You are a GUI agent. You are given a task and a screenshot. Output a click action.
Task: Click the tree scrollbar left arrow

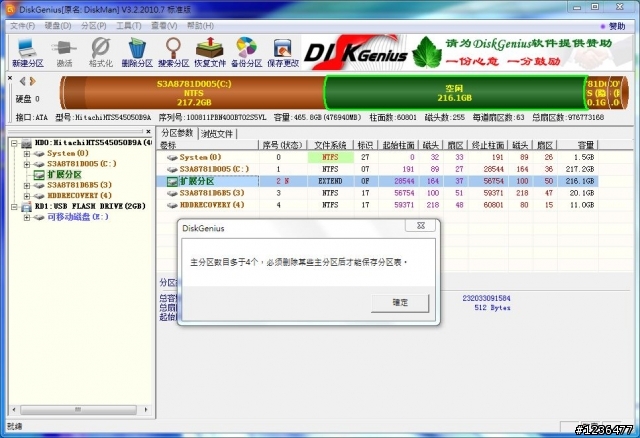point(14,409)
